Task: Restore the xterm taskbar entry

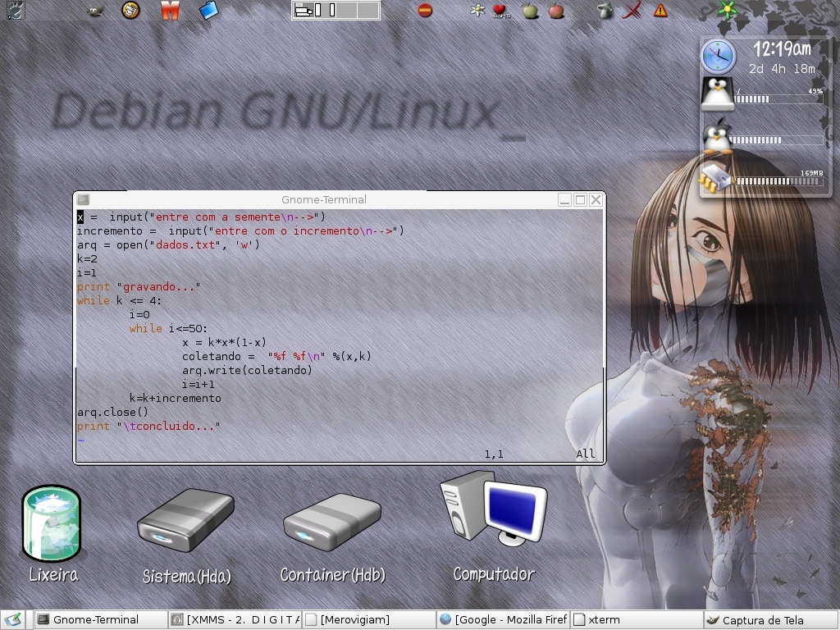Action: (637, 620)
